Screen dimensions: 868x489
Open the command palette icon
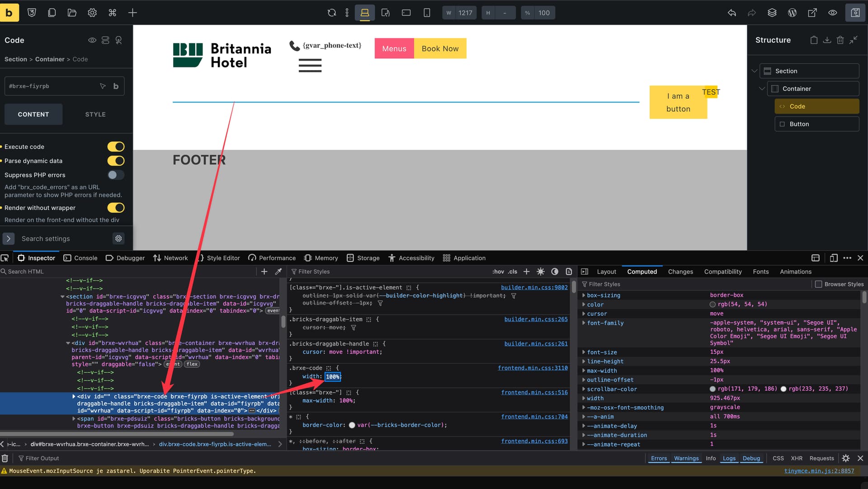pyautogui.click(x=113, y=13)
